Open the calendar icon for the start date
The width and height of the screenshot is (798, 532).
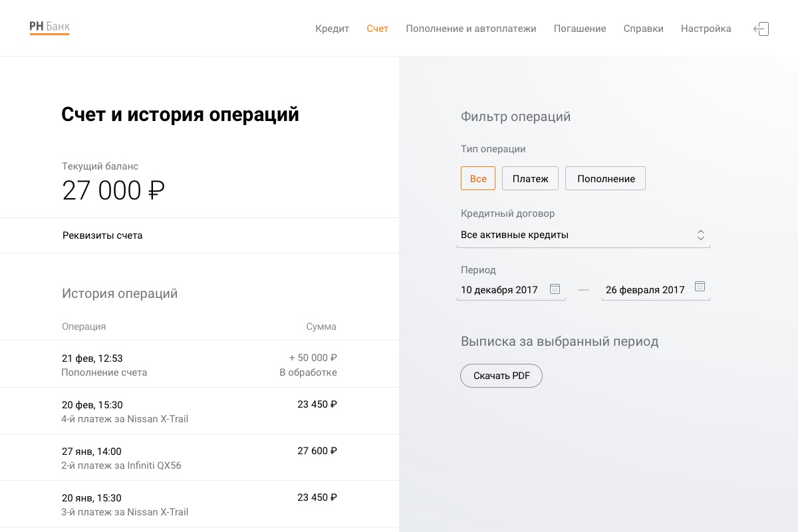click(555, 289)
